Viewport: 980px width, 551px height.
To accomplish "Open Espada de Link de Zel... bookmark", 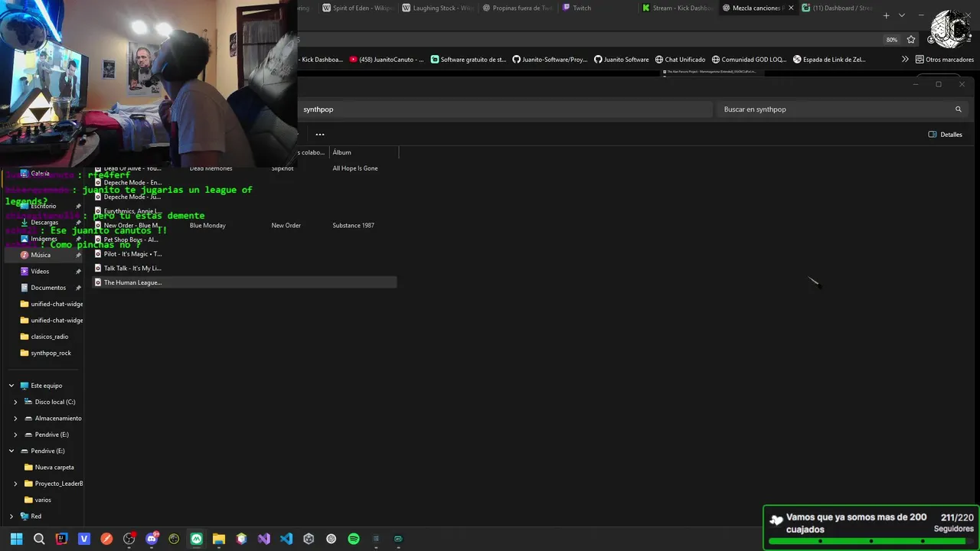I will point(829,60).
